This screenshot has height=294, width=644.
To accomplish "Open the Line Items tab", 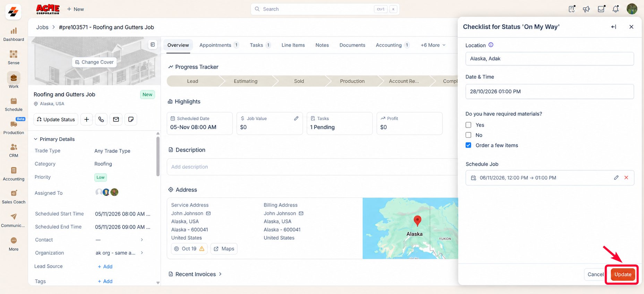I will (x=293, y=45).
